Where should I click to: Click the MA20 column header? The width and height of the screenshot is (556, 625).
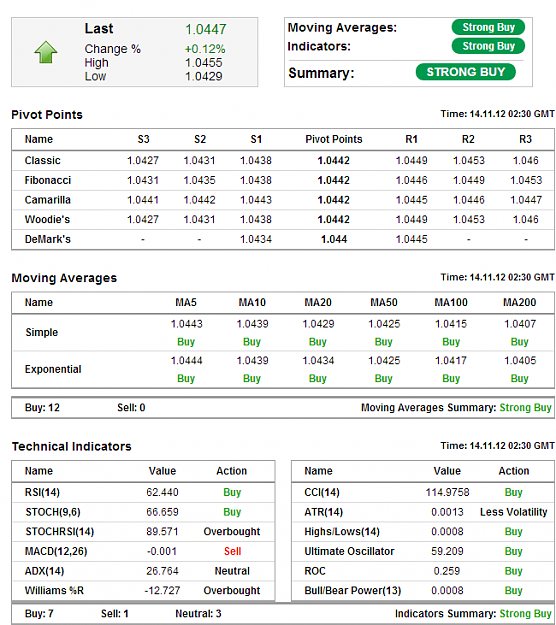coord(318,302)
